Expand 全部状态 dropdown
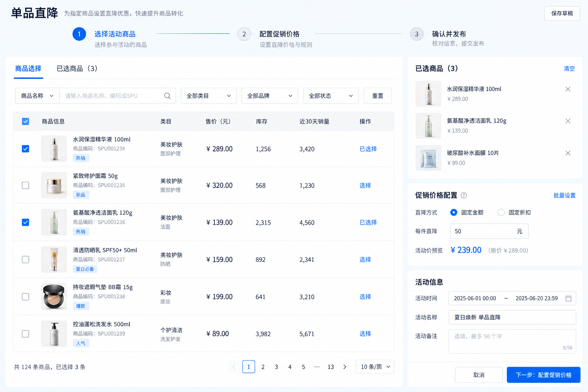This screenshot has height=392, width=588. pos(331,96)
